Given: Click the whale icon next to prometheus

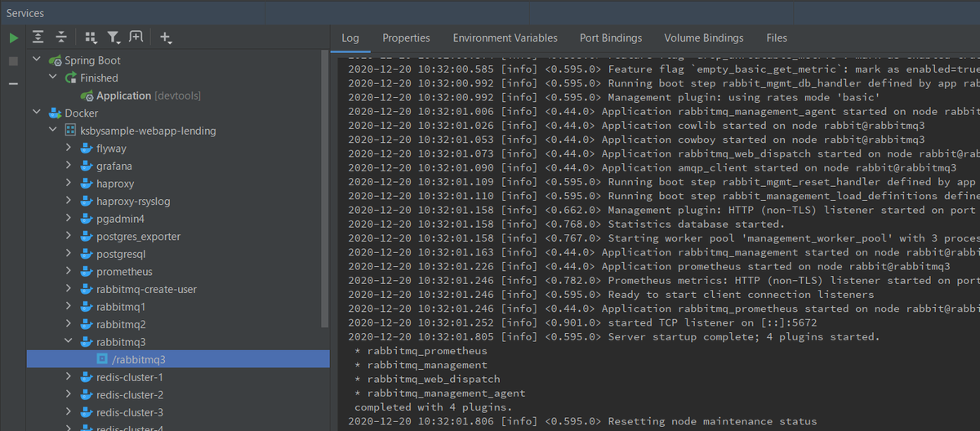Looking at the screenshot, I should [x=87, y=272].
